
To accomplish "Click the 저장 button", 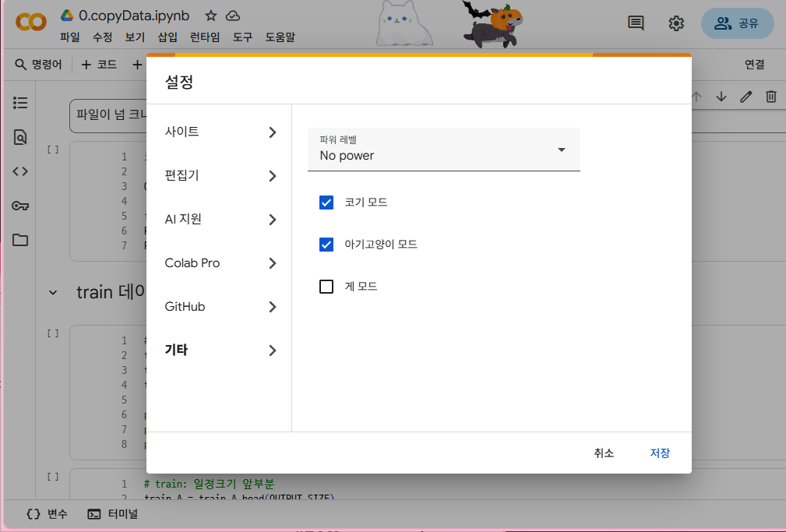I will tap(660, 453).
